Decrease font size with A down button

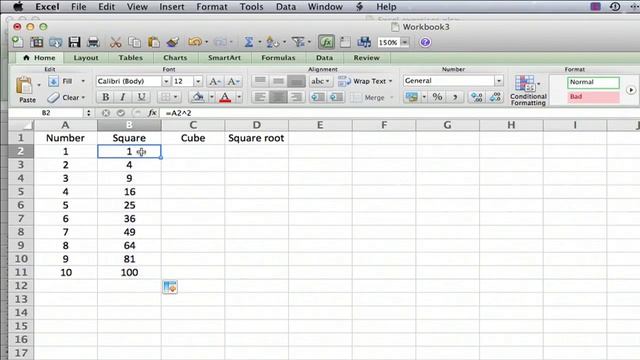coord(233,81)
